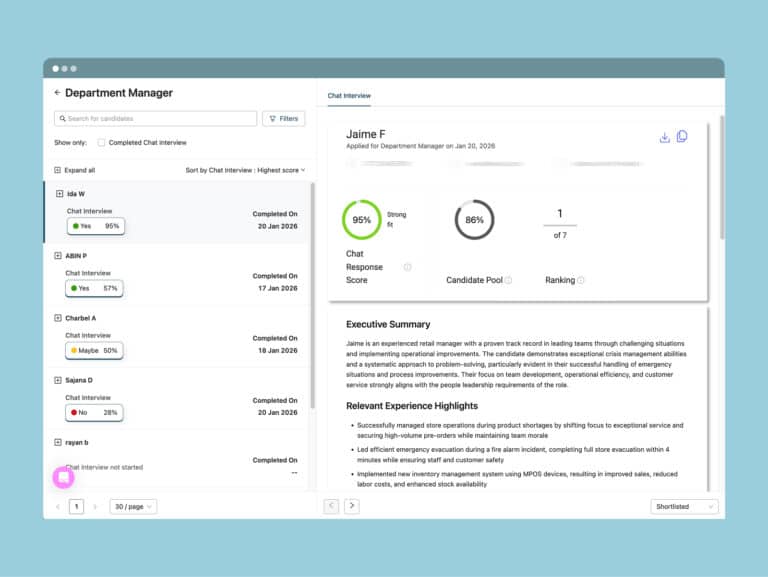Switch to the Chat Interview tab
768x577 pixels.
pyautogui.click(x=349, y=96)
